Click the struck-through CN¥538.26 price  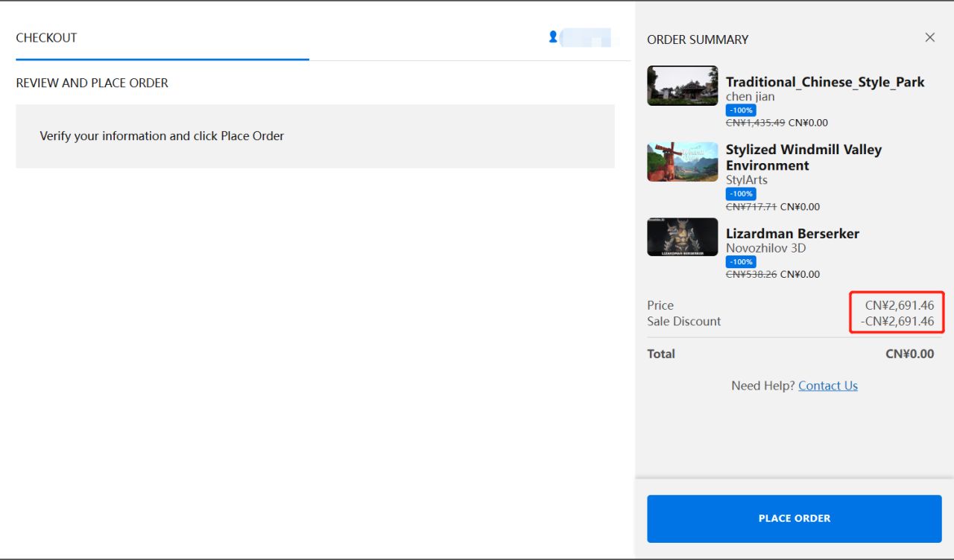tap(751, 274)
